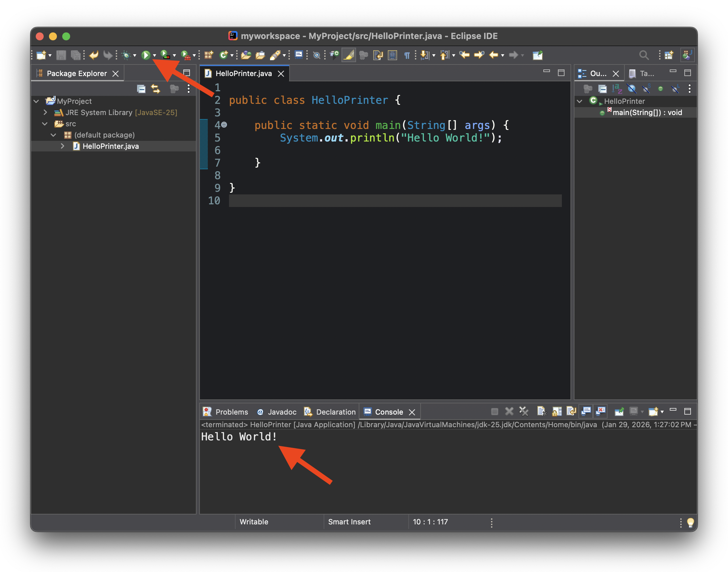Click the toolbar search magnifier icon
The image size is (728, 572).
pos(643,55)
